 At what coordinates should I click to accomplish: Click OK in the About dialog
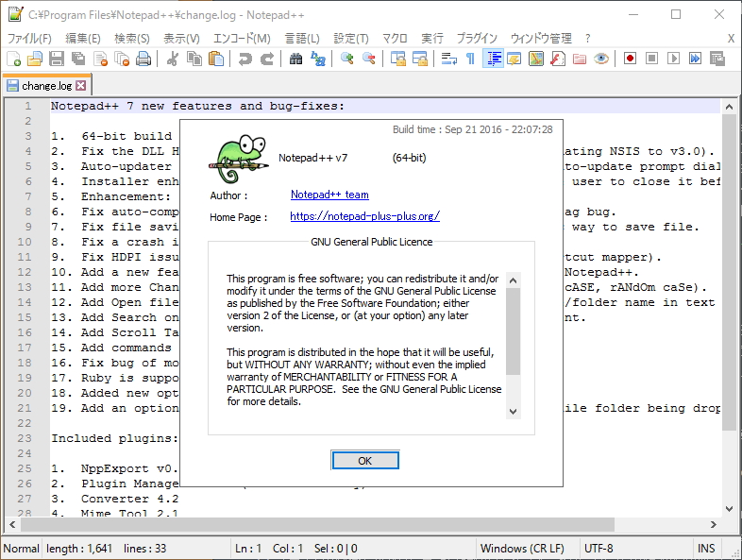364,461
